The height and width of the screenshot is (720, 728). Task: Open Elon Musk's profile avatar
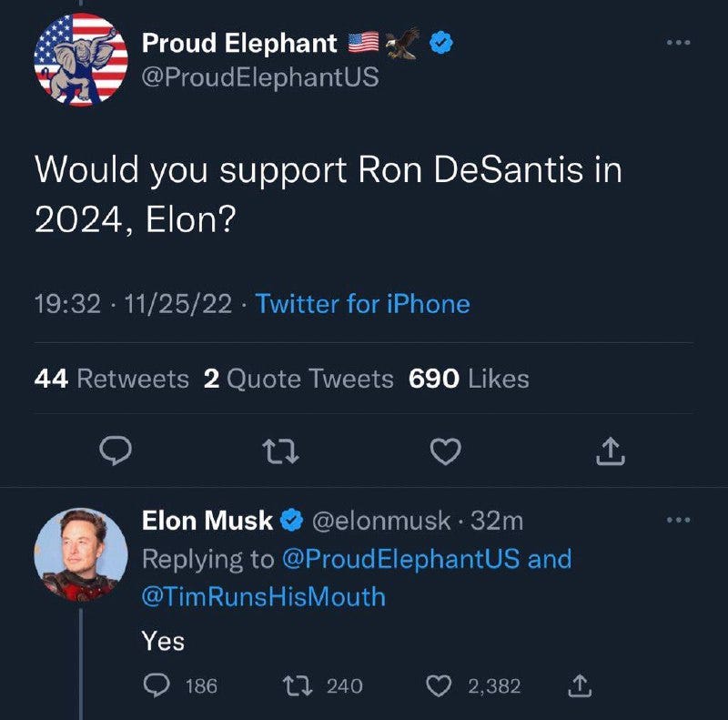[x=81, y=554]
